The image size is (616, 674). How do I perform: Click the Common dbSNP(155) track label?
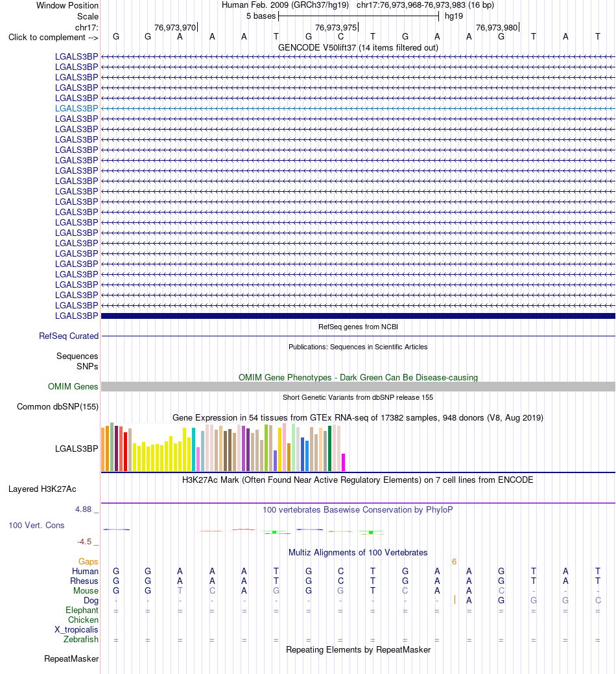[58, 406]
